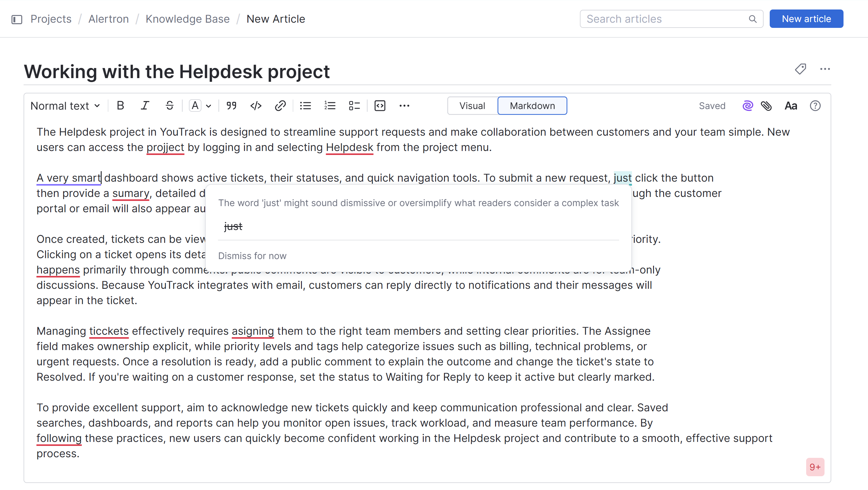Image resolution: width=868 pixels, height=490 pixels.
Task: Click the text color A swatch
Action: point(195,106)
